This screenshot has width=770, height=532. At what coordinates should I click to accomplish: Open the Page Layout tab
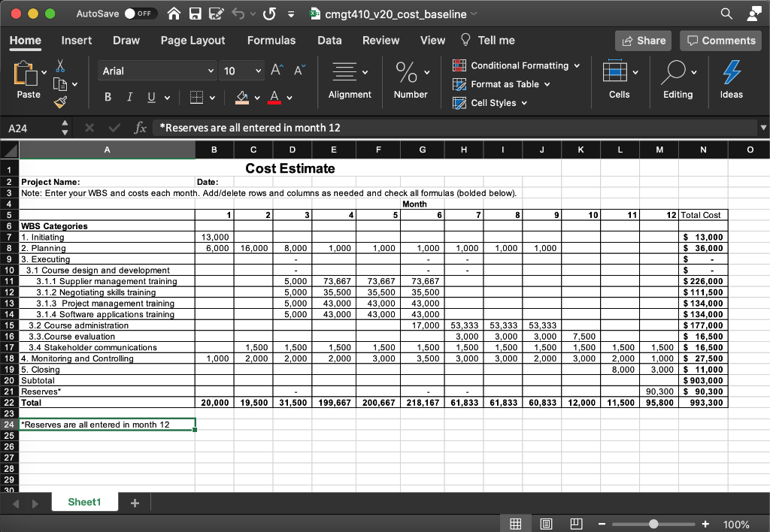point(193,41)
